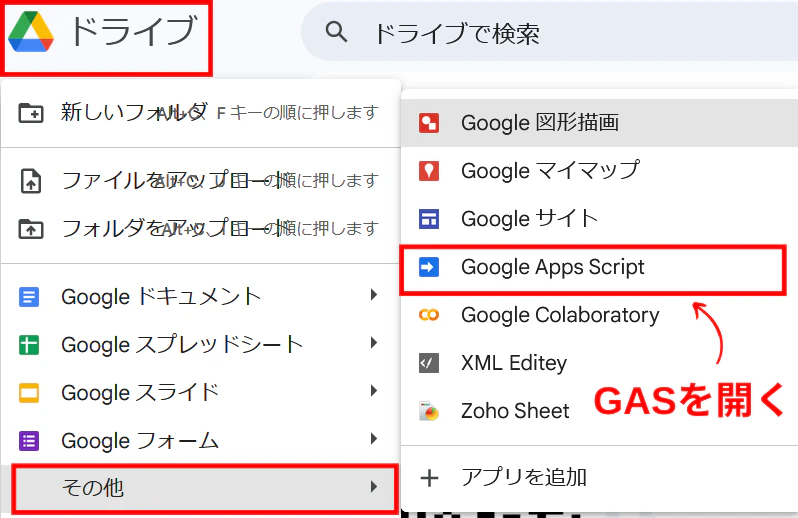798x518 pixels.
Task: Click the XML Editey code icon
Action: (x=429, y=363)
